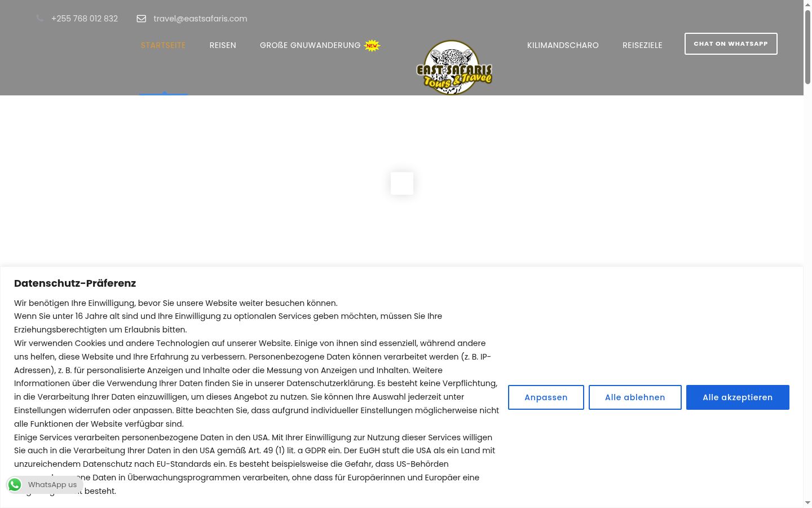Open the Reiseziele menu item
The image size is (812, 508).
[642, 45]
